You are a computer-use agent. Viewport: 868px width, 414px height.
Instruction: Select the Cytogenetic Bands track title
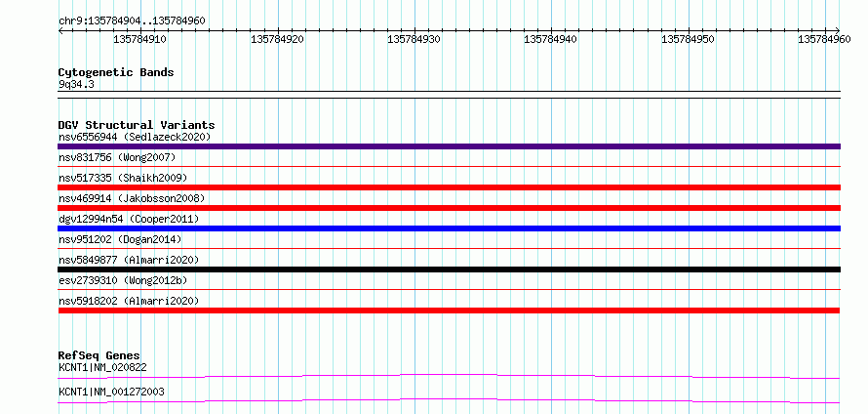116,72
